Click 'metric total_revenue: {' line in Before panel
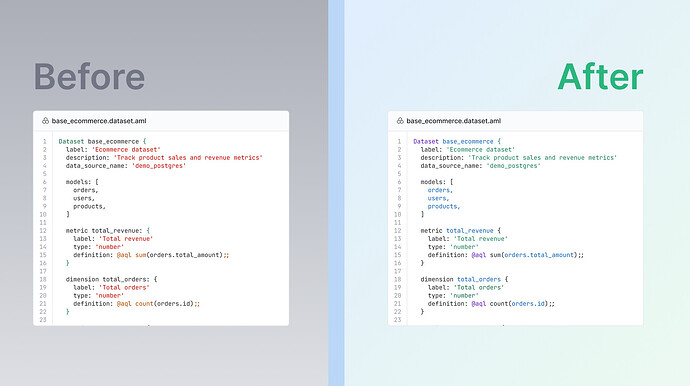The height and width of the screenshot is (386, 690). pos(108,231)
